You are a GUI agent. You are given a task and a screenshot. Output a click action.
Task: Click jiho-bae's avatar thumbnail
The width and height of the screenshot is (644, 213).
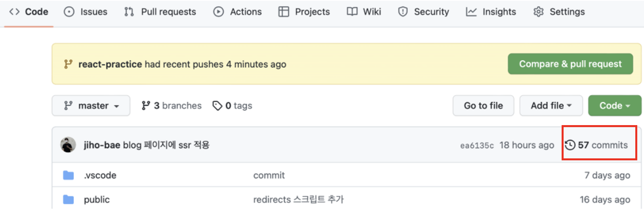(x=68, y=145)
